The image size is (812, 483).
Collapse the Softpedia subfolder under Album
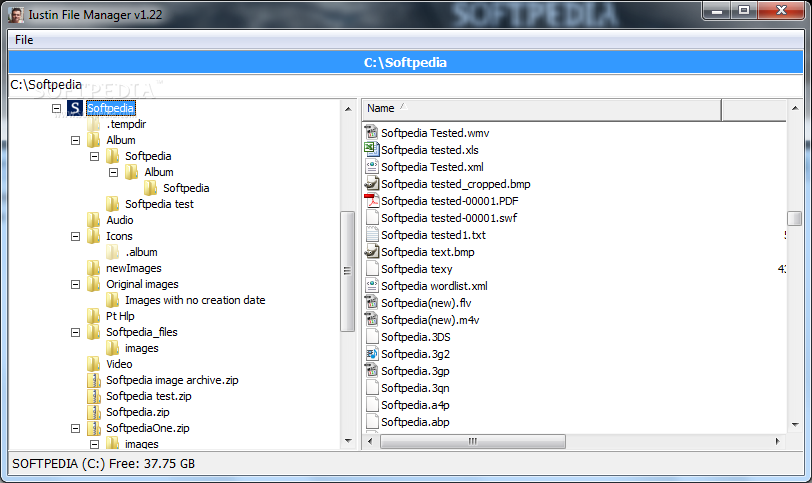coord(94,156)
